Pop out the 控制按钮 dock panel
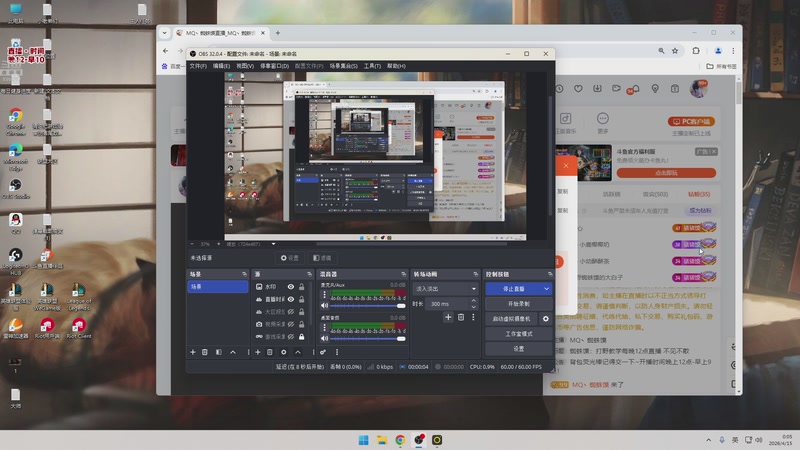The height and width of the screenshot is (450, 800). pyautogui.click(x=549, y=274)
